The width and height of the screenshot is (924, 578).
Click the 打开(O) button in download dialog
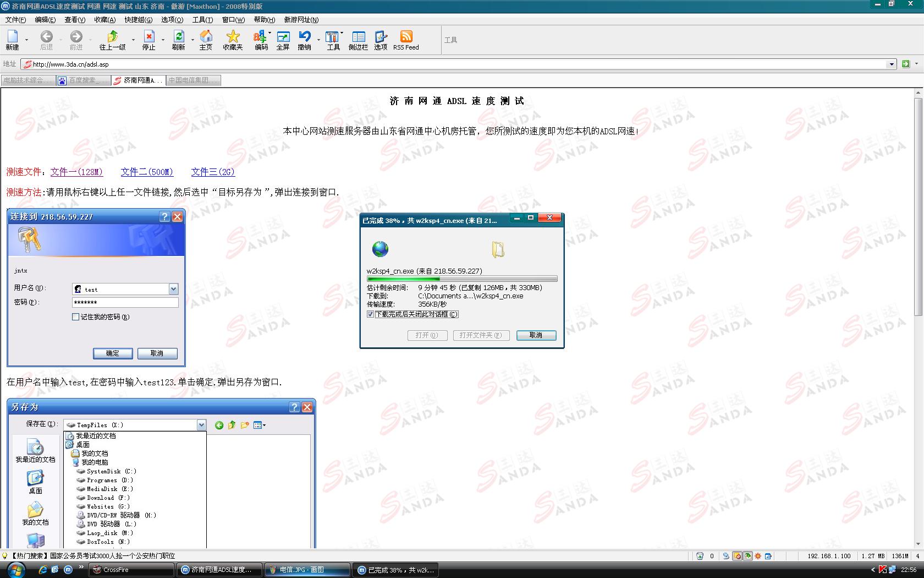[427, 335]
